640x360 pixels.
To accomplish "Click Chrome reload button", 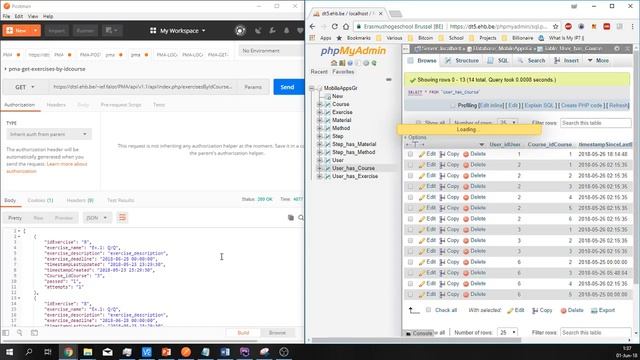I will pos(335,27).
